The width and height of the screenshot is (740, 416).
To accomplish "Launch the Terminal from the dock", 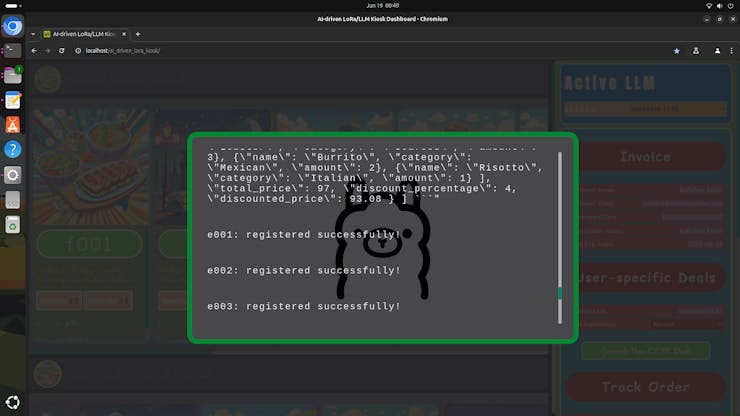I will (x=13, y=51).
